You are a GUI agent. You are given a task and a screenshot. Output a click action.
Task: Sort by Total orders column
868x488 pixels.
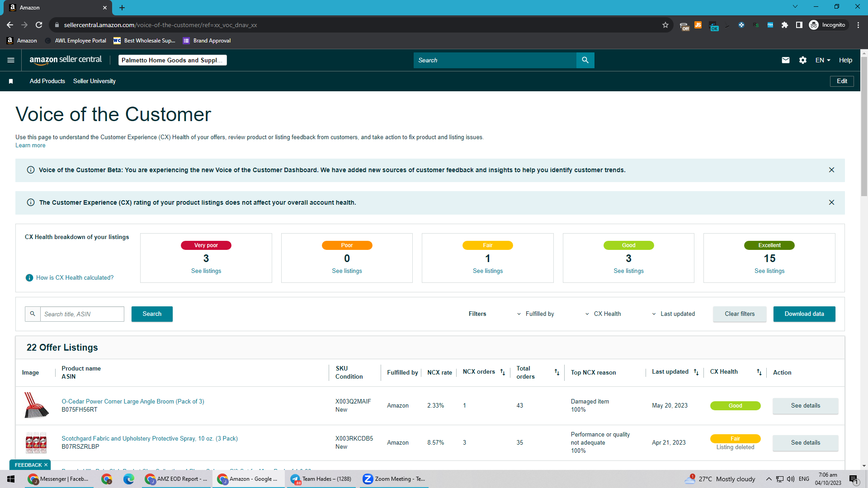[x=557, y=372]
